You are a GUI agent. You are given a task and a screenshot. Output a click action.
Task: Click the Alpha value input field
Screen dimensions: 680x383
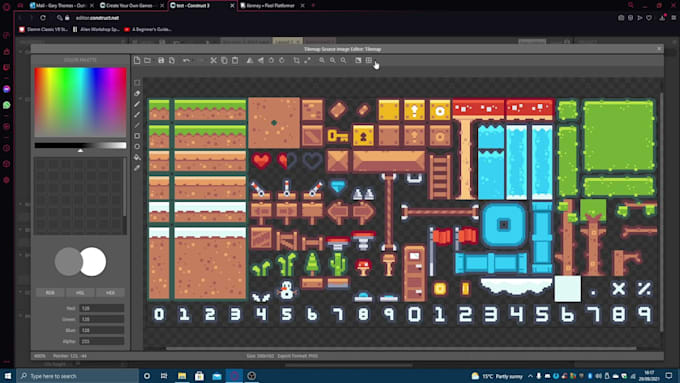pos(102,341)
